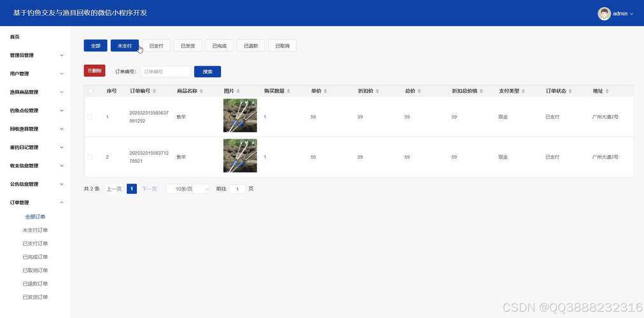Go to 首页 in the sidebar
The width and height of the screenshot is (644, 318).
[15, 37]
